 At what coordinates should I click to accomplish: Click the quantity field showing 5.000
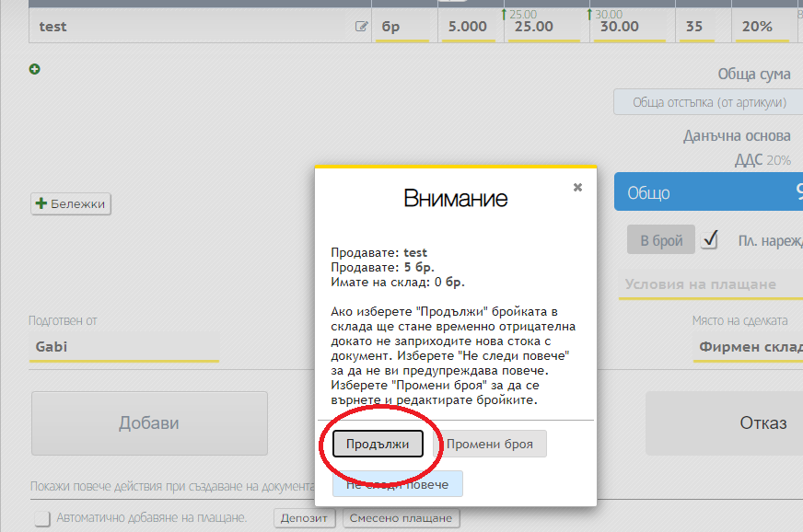click(468, 27)
